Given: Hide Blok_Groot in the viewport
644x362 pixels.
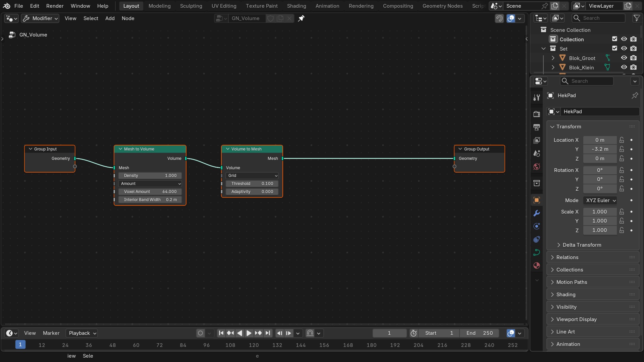Looking at the screenshot, I should pyautogui.click(x=624, y=58).
